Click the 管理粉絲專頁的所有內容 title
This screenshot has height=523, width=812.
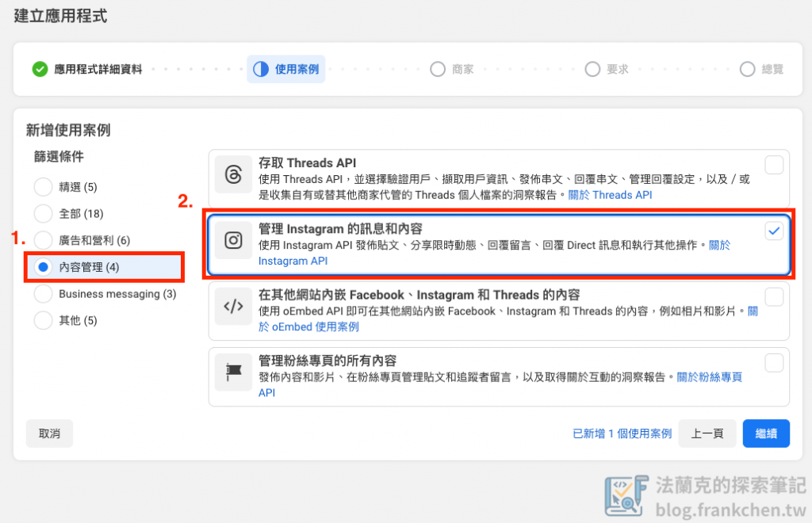[x=327, y=361]
